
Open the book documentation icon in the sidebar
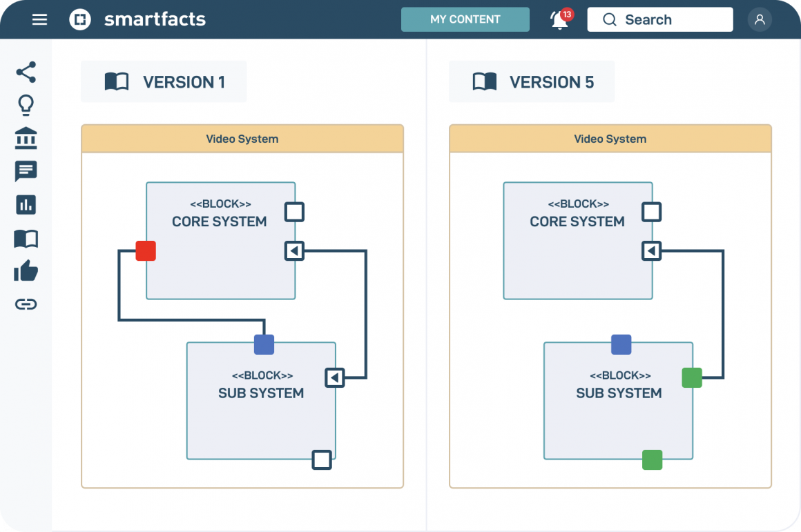point(26,237)
